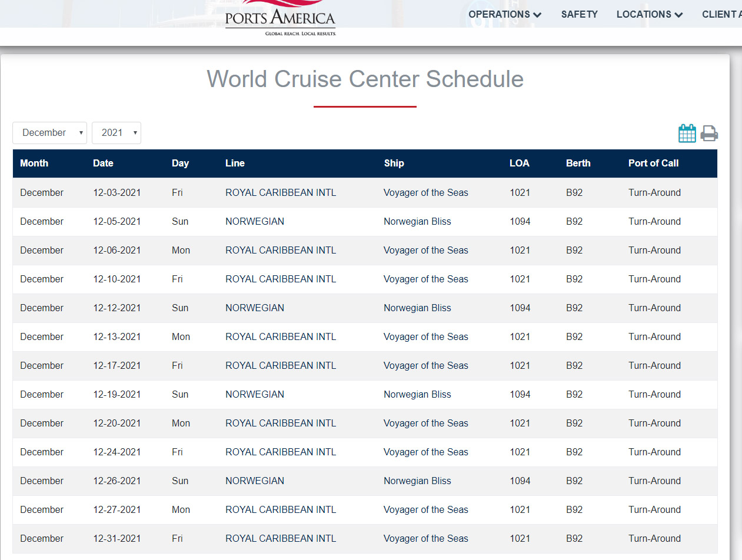Select date 12-12-2021 in the table
The width and height of the screenshot is (742, 560).
(x=117, y=308)
